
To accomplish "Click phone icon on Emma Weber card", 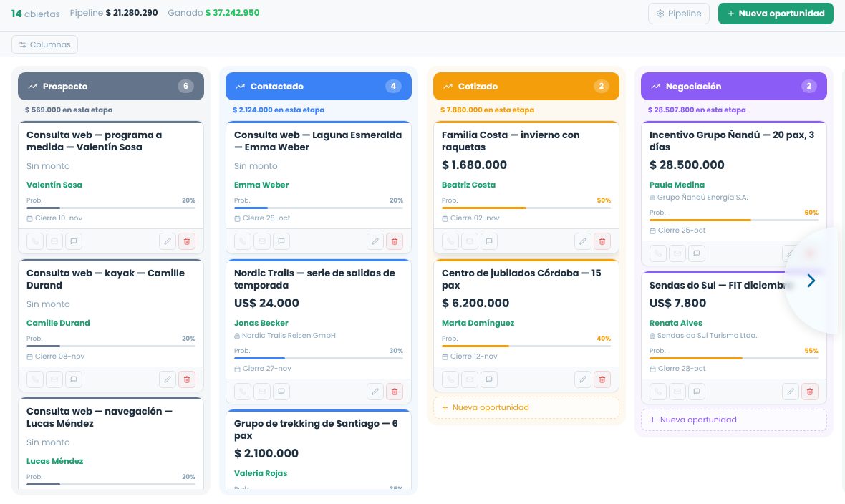I will tap(243, 241).
